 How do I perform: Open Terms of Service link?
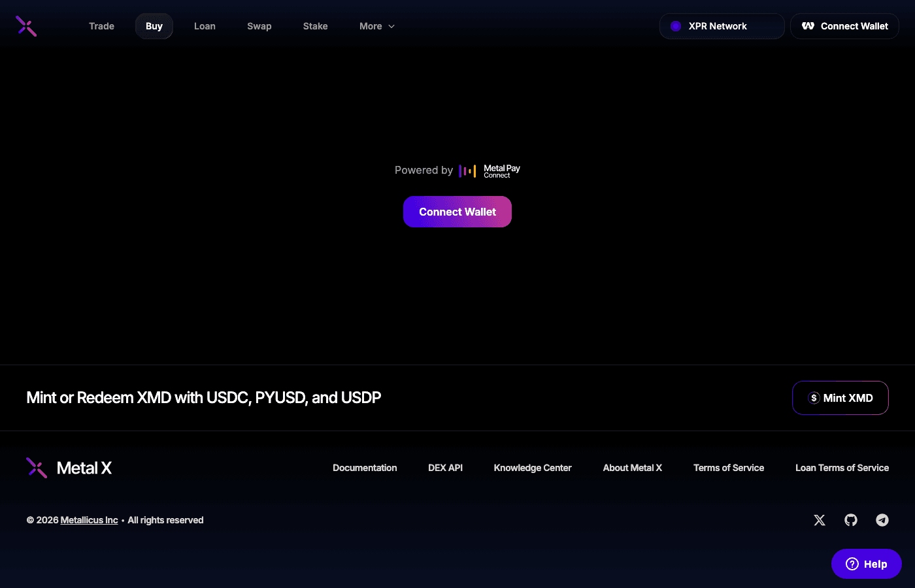click(729, 468)
